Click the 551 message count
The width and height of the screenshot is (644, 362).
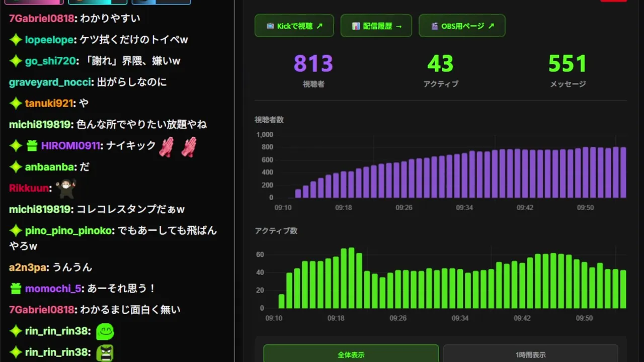click(x=568, y=64)
